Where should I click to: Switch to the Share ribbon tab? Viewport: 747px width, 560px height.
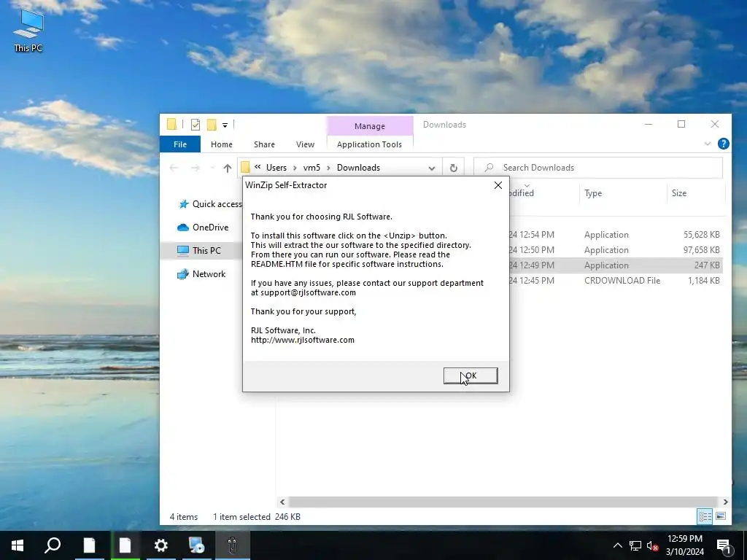pyautogui.click(x=264, y=144)
